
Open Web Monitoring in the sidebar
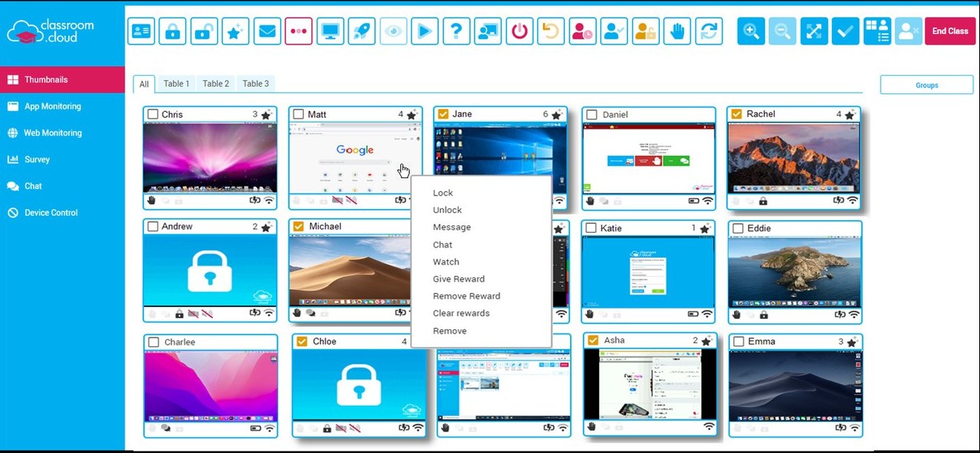pyautogui.click(x=62, y=133)
